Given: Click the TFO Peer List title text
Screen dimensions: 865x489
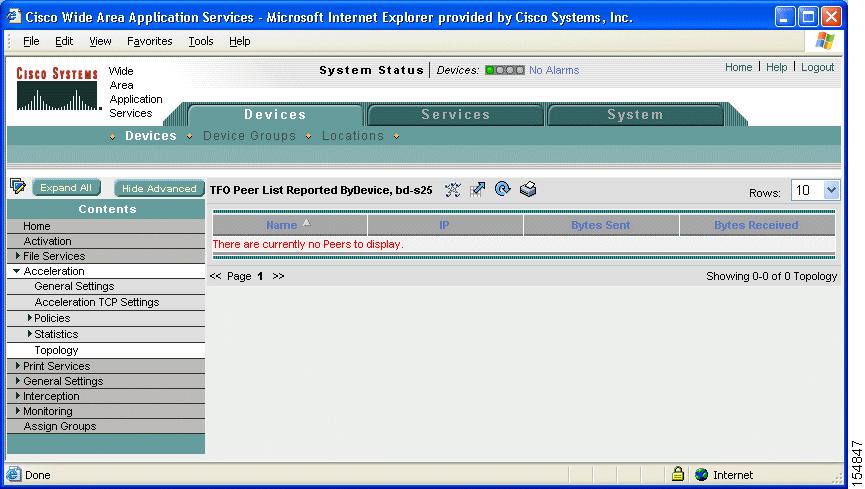Looking at the screenshot, I should pos(321,190).
